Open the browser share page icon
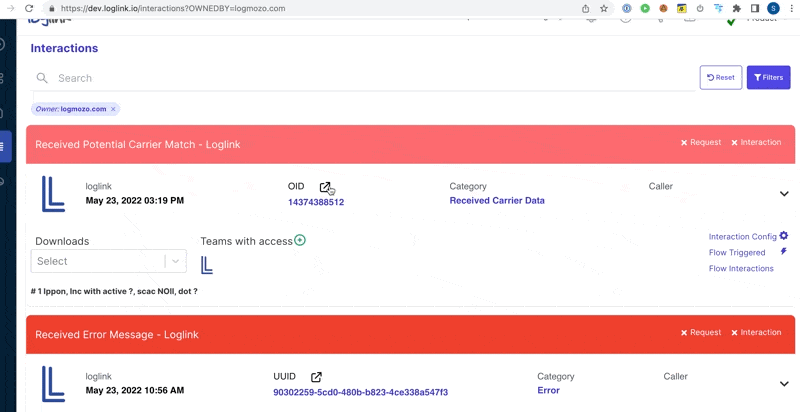This screenshot has height=412, width=800. point(586,9)
